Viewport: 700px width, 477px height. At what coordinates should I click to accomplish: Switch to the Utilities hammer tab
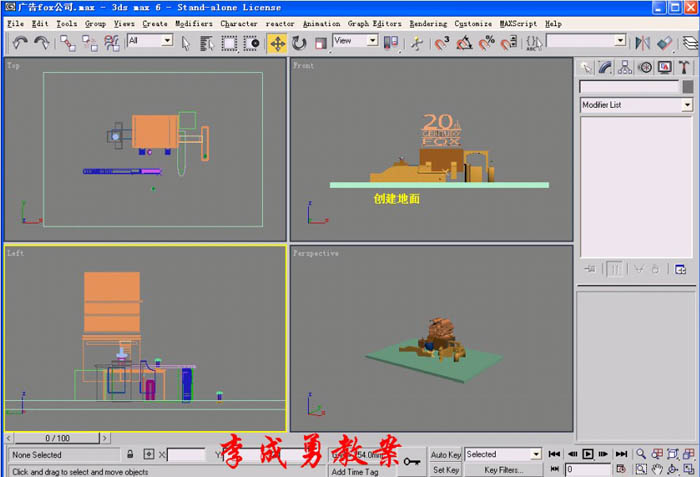pos(684,67)
